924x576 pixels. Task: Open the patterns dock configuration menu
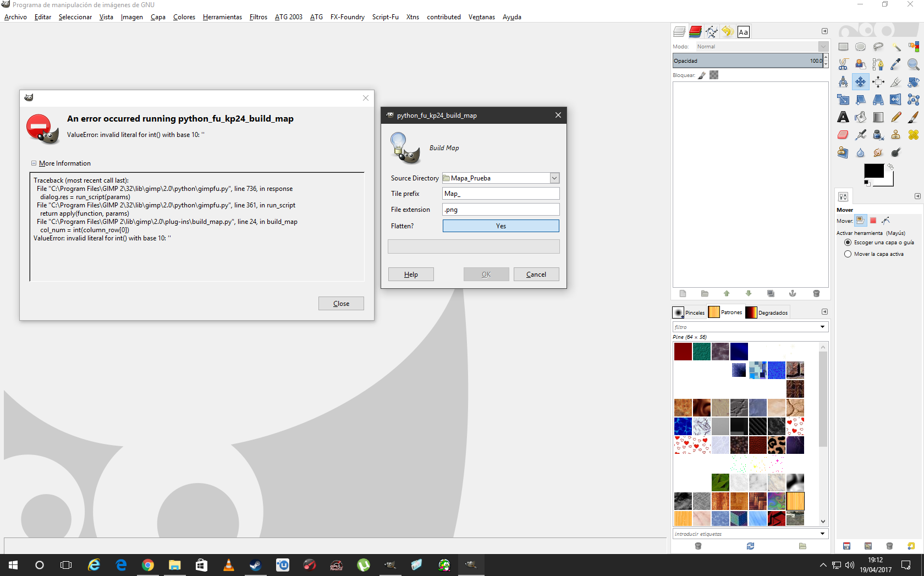[x=824, y=312]
